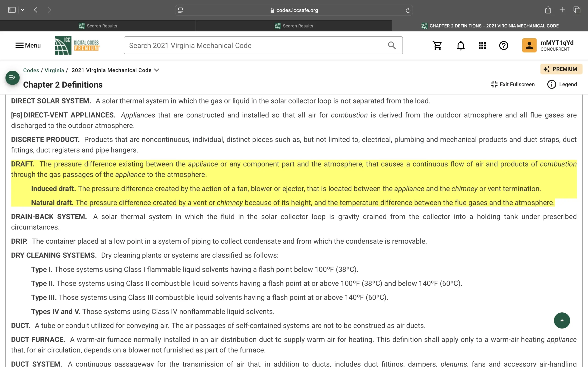Open notifications bell icon
The width and height of the screenshot is (588, 367).
pyautogui.click(x=461, y=45)
